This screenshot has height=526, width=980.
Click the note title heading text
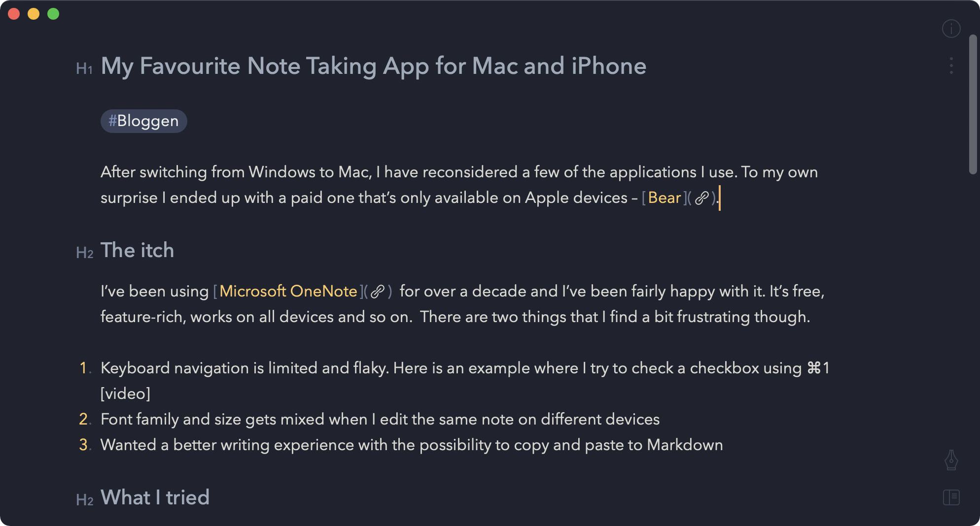[x=373, y=66]
